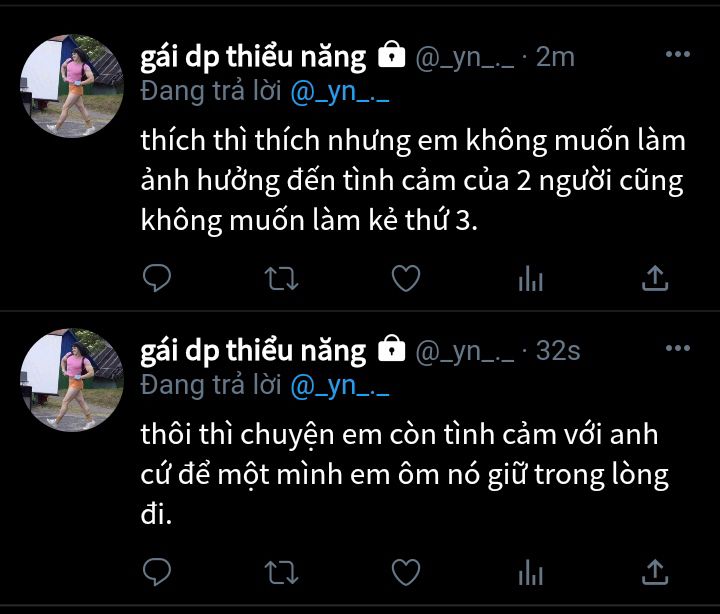
Task: Open display name "gái dp thiểu năng" in second tweet
Action: [x=253, y=352]
